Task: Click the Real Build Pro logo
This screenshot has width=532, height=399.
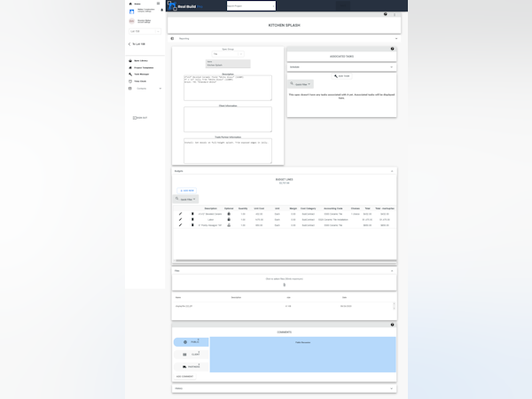Action: tap(186, 6)
